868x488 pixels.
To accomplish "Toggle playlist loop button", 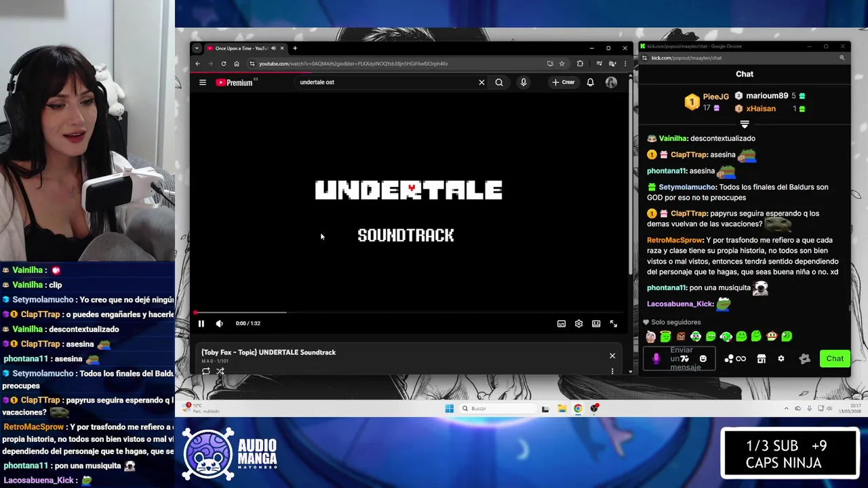I will [206, 371].
